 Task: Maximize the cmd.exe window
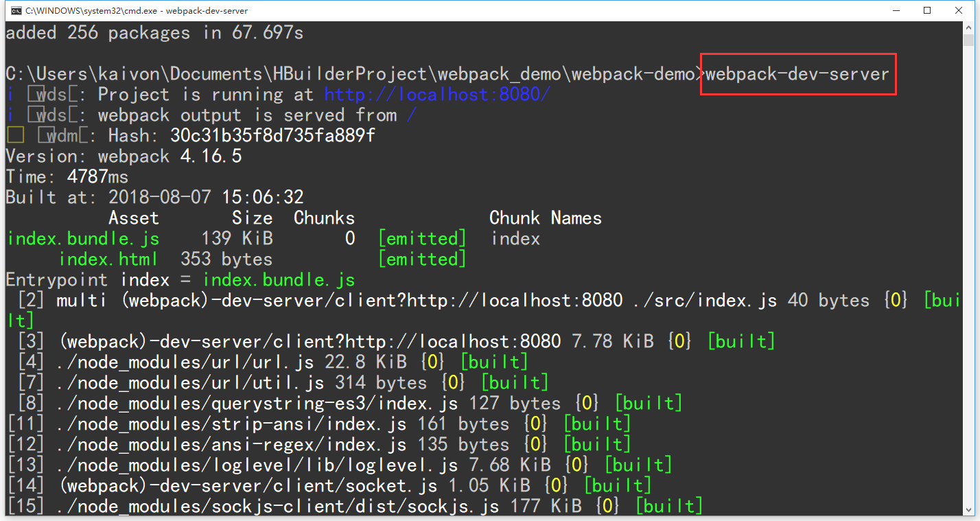(927, 10)
